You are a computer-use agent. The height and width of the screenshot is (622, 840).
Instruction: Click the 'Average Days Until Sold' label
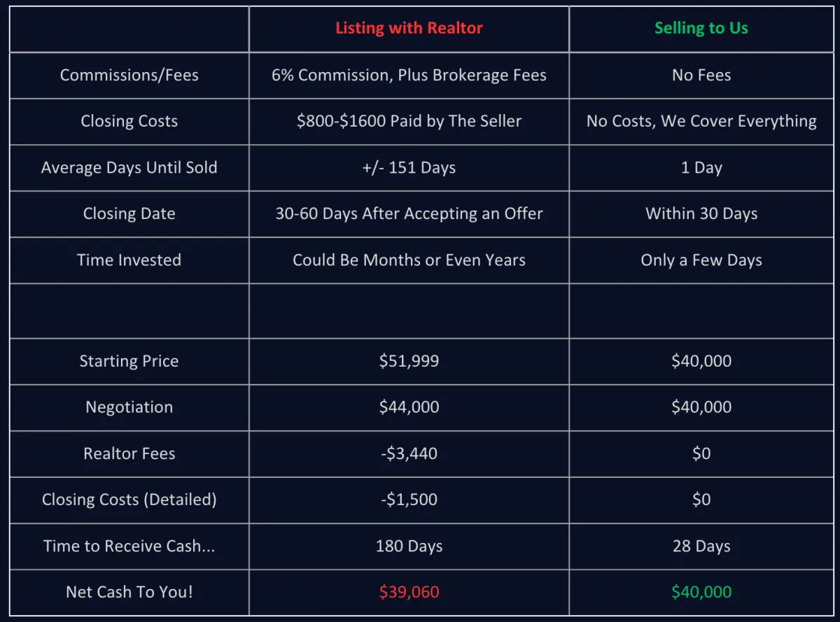(129, 167)
